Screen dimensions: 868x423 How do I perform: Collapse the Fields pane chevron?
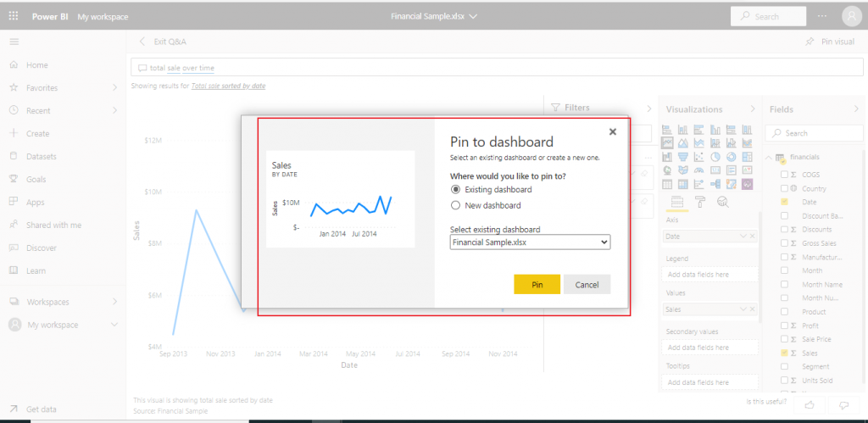856,109
